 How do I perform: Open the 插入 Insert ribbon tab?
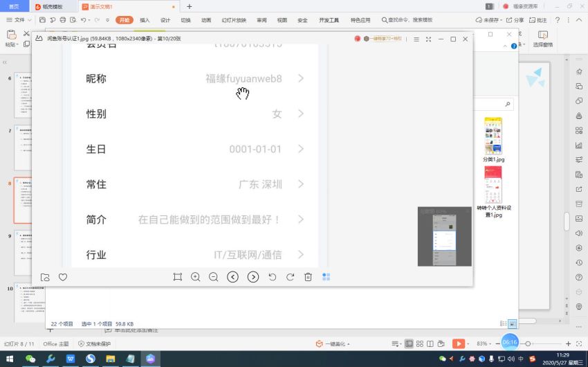[145, 20]
